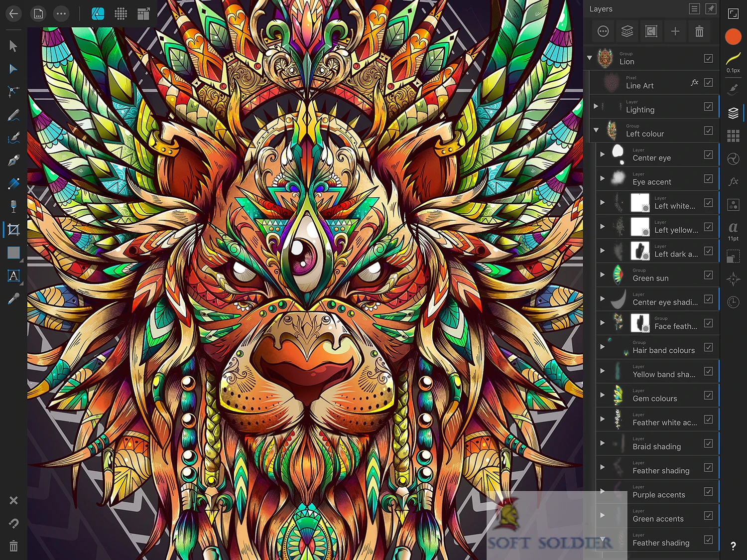Select the Vector Brush tool
This screenshot has height=560, width=747.
point(13,138)
